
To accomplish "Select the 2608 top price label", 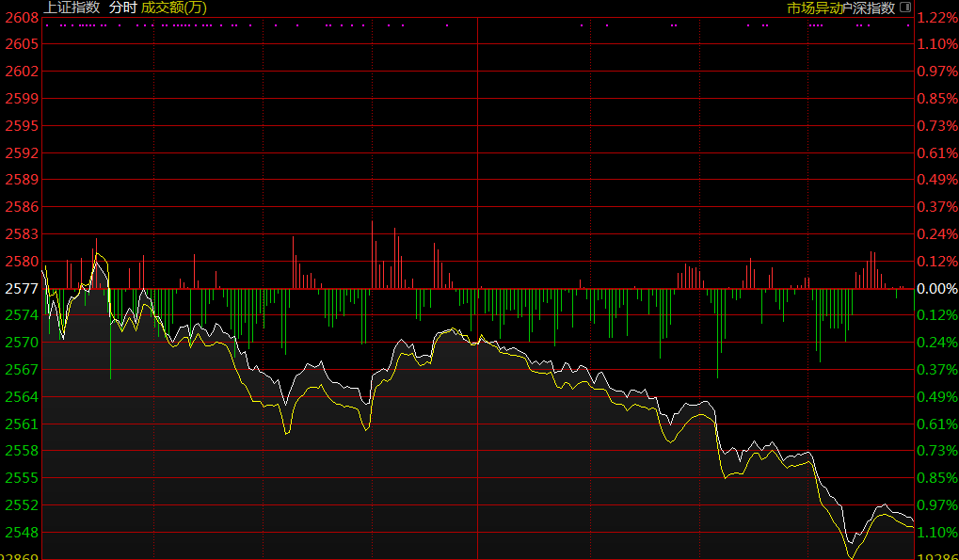I will click(x=20, y=18).
